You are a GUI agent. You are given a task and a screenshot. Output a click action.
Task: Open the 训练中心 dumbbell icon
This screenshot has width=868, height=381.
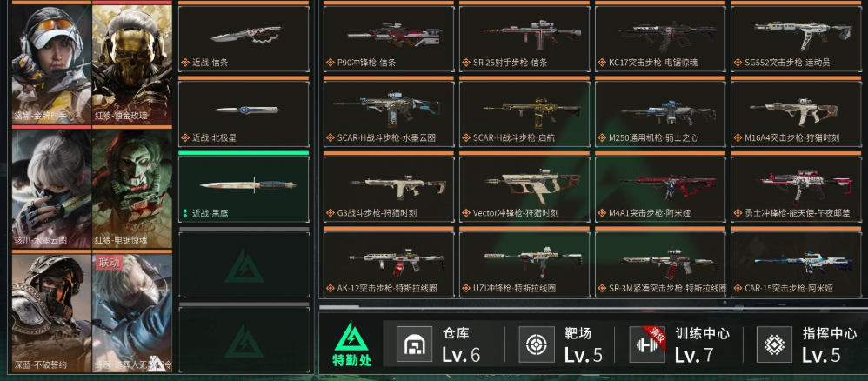point(647,344)
